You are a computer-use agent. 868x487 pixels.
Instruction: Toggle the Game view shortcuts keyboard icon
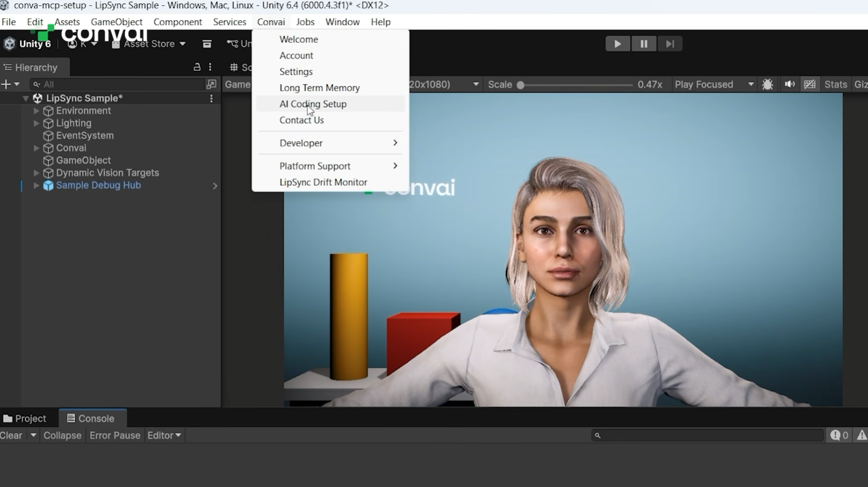[810, 84]
